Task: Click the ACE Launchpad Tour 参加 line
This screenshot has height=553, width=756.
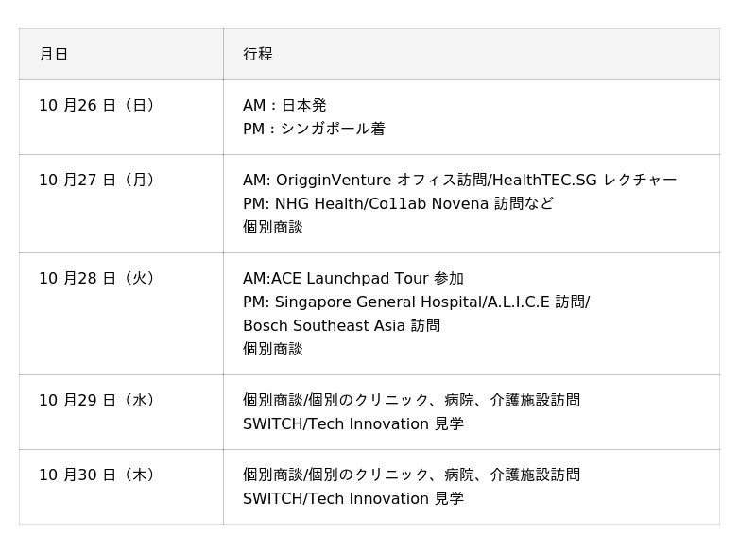Action: (353, 279)
